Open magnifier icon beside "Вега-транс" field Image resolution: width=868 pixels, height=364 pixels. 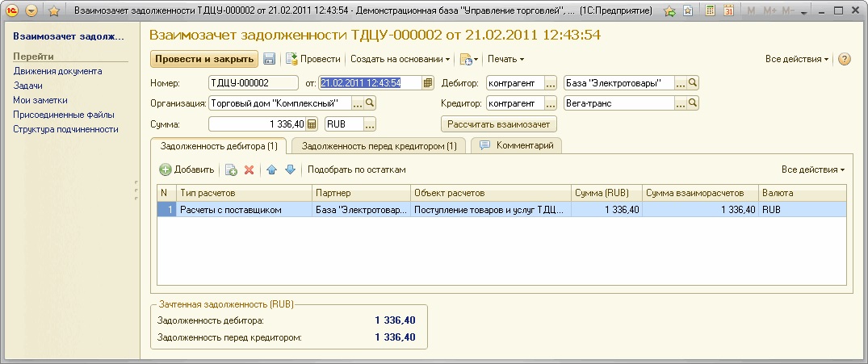693,103
